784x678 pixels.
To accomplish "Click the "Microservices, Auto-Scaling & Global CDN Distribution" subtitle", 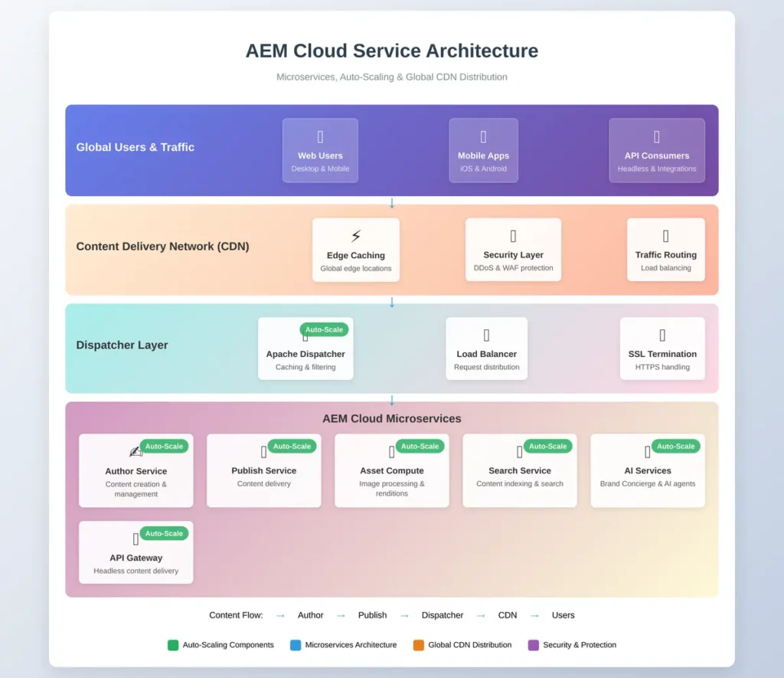I will pyautogui.click(x=391, y=77).
